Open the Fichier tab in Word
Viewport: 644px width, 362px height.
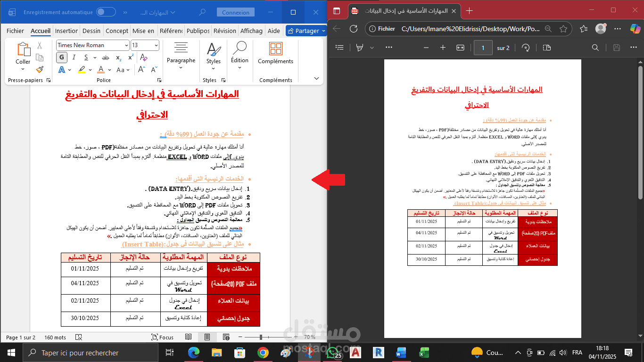coord(16,31)
